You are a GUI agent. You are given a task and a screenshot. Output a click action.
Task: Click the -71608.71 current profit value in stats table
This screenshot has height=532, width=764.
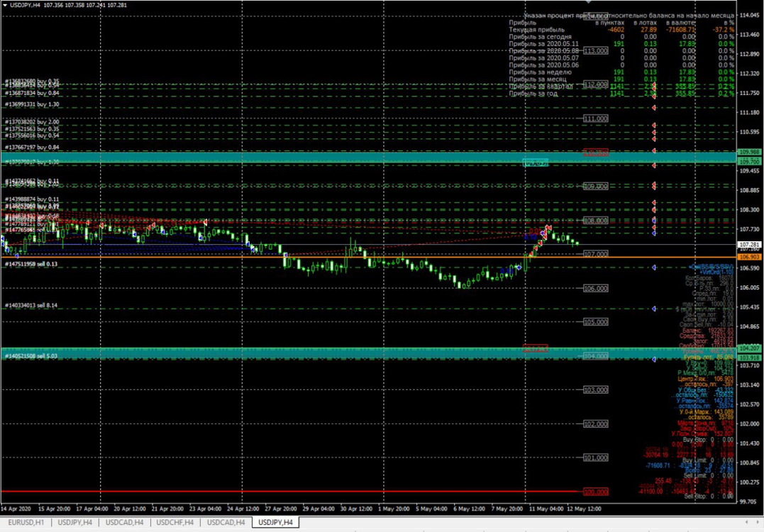pyautogui.click(x=681, y=30)
